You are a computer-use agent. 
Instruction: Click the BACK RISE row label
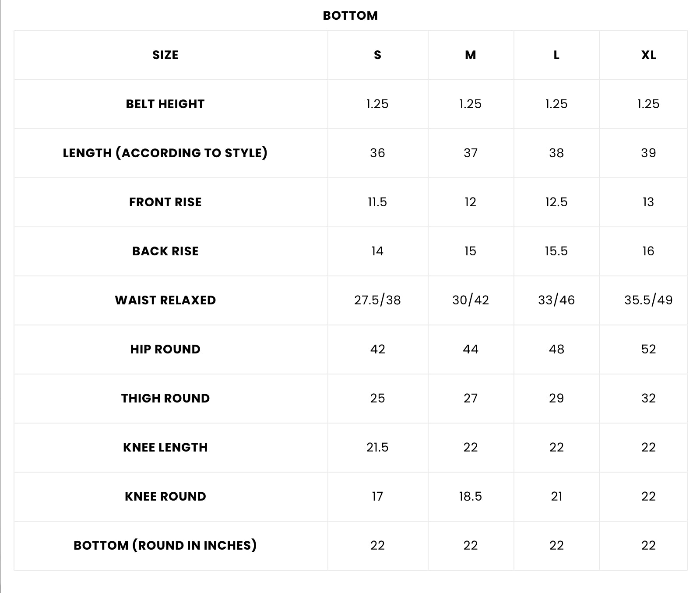point(165,251)
